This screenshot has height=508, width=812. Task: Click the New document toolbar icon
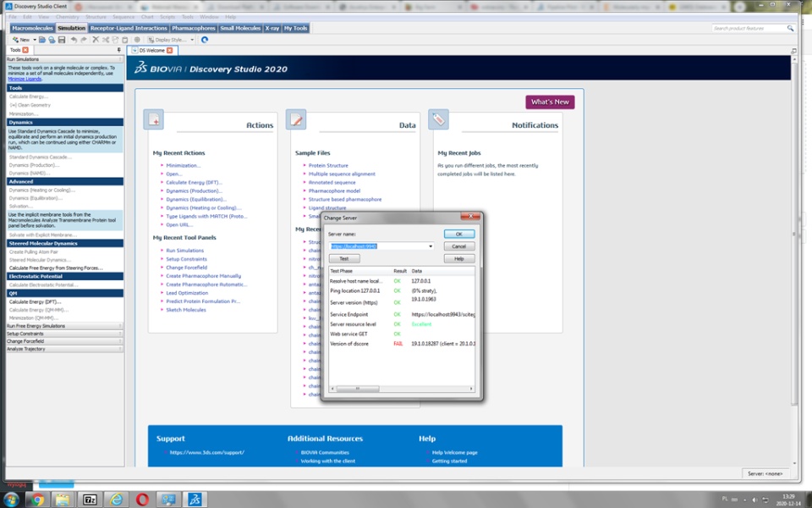[x=20, y=40]
